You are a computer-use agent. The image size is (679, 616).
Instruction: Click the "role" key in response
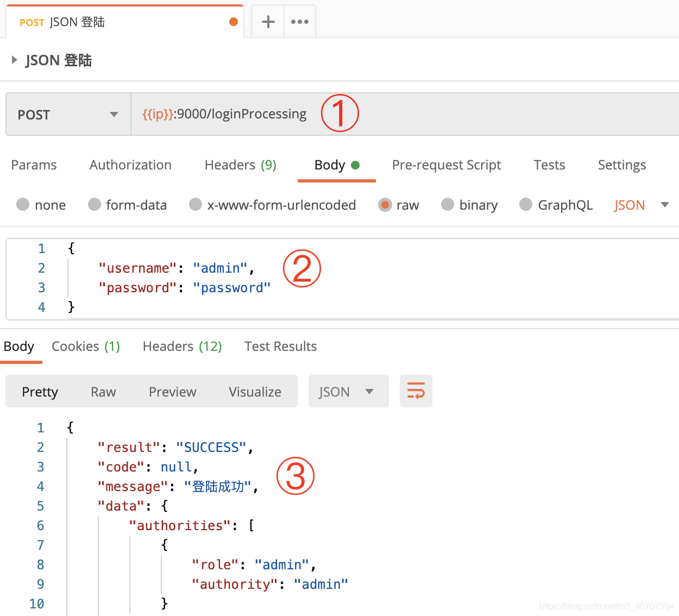215,565
